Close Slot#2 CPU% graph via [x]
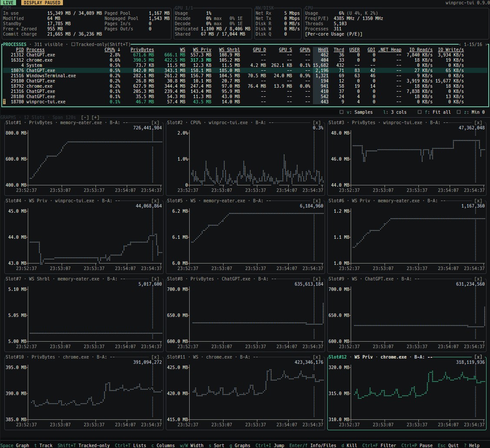The height and width of the screenshot is (448, 490). tap(317, 122)
